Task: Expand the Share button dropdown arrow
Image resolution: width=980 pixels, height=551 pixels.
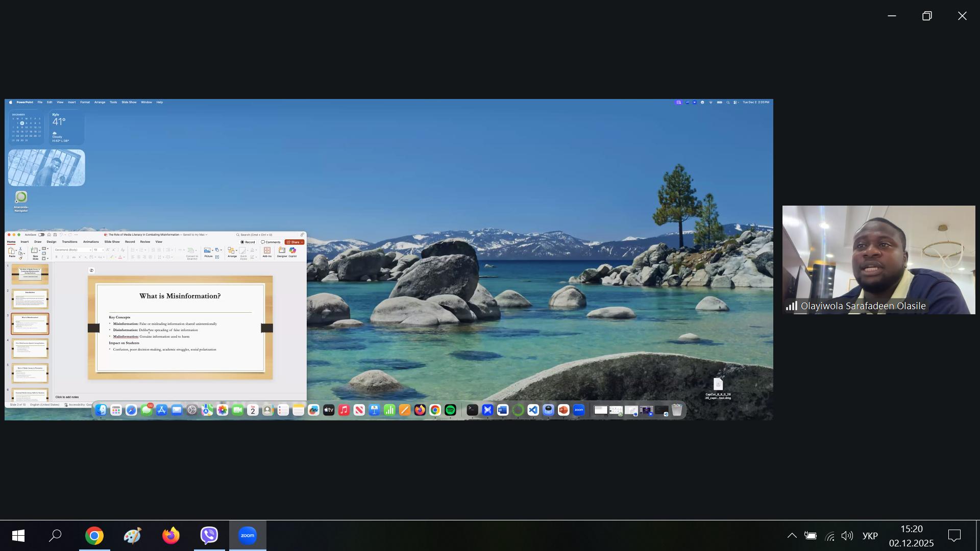Action: pyautogui.click(x=302, y=242)
